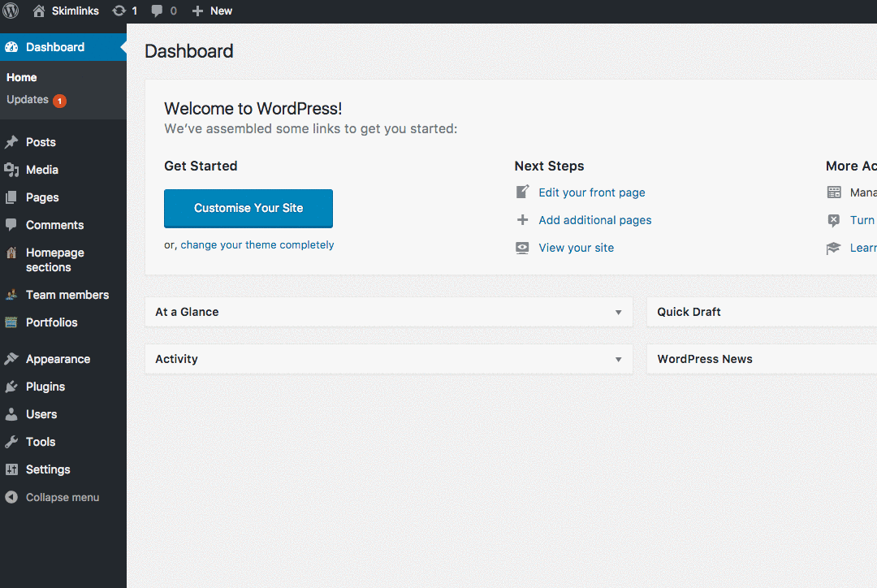Click the Collapse menu arrow icon
Image resolution: width=877 pixels, height=588 pixels.
[x=11, y=497]
